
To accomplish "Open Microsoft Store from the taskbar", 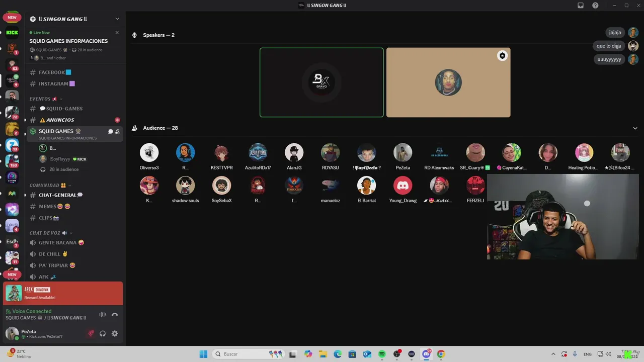I will 352,354.
